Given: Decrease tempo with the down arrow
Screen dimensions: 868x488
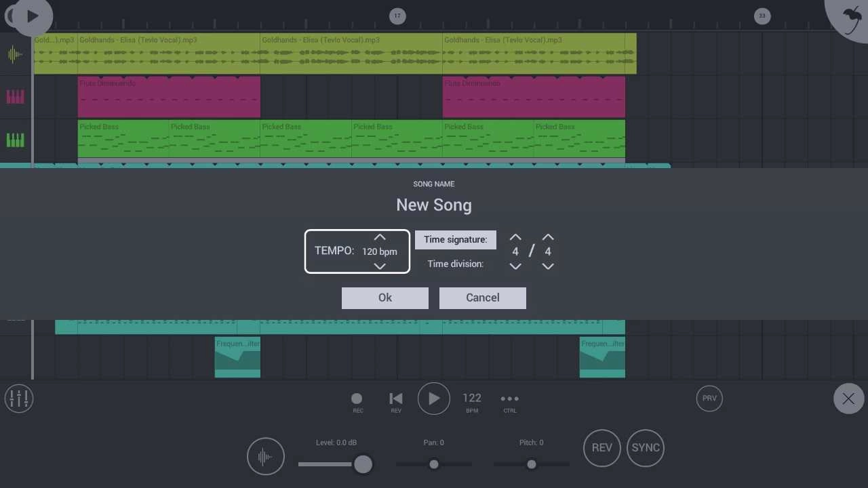Looking at the screenshot, I should click(x=380, y=266).
